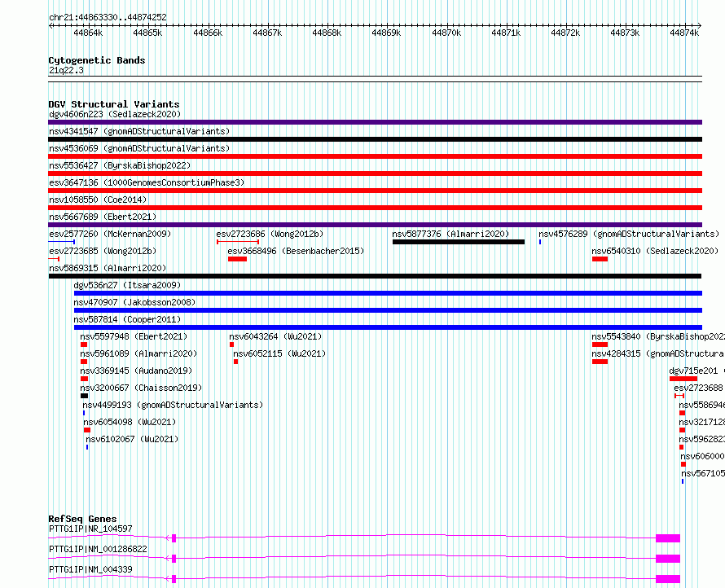The width and height of the screenshot is (725, 588).
Task: Select the Cytogenetic Bands track heading
Action: pos(97,60)
